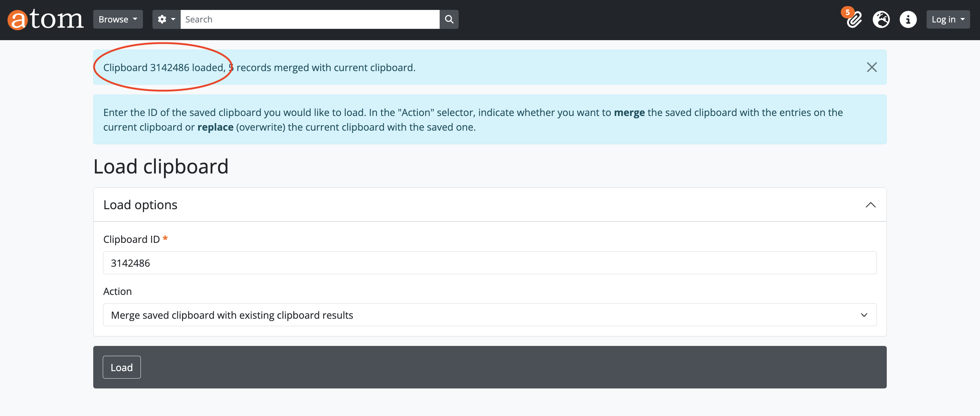Click the Load clipboard page heading
This screenshot has width=980, height=416.
[x=161, y=167]
